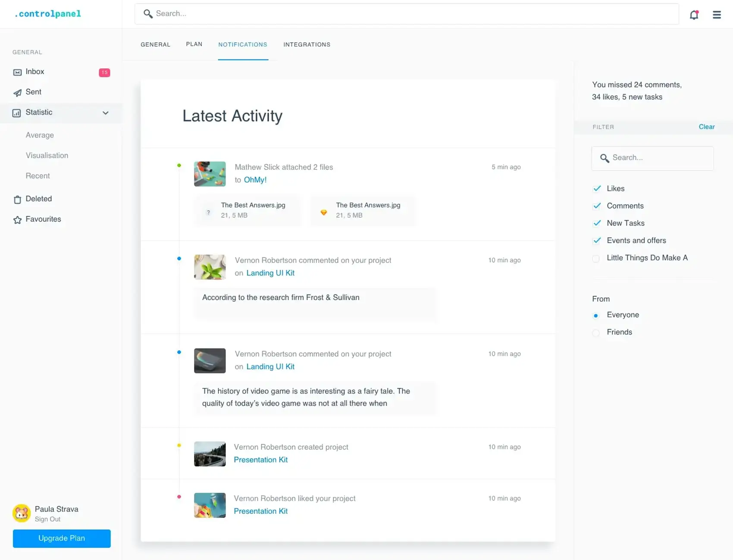
Task: Open the Plan tab
Action: (x=194, y=44)
